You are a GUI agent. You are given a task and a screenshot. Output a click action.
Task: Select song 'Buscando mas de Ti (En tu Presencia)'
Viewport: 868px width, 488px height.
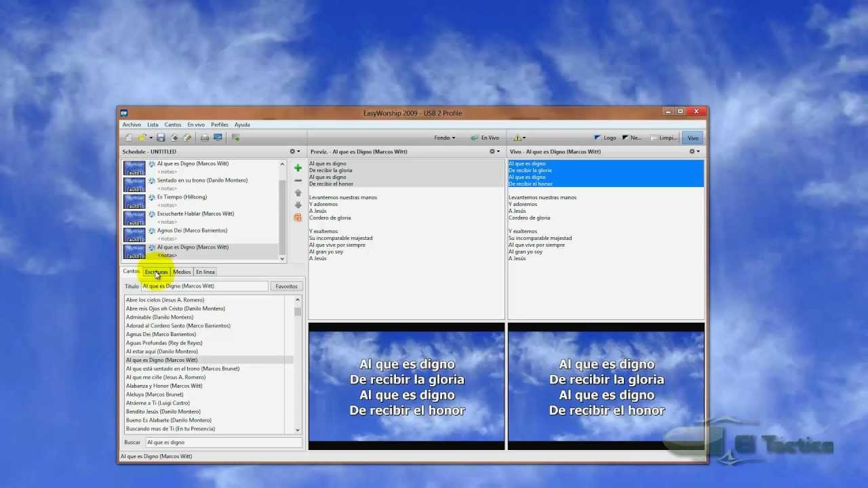(x=170, y=428)
